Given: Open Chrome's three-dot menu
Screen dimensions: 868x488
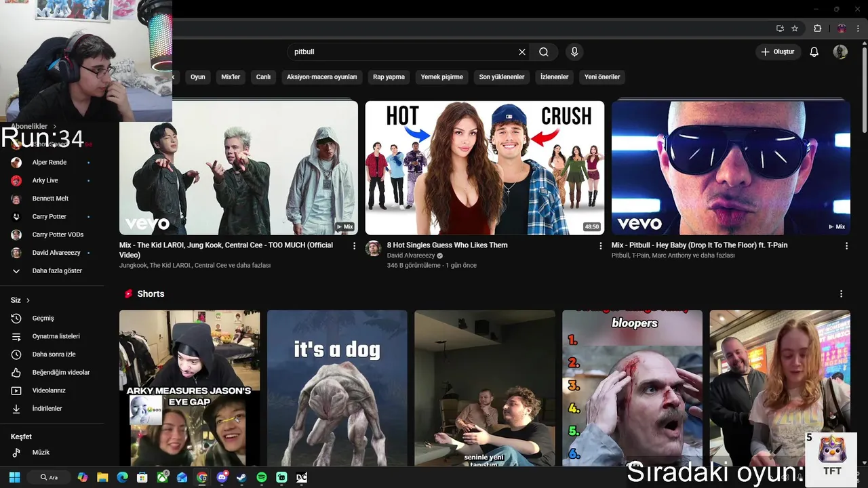Looking at the screenshot, I should click(858, 28).
